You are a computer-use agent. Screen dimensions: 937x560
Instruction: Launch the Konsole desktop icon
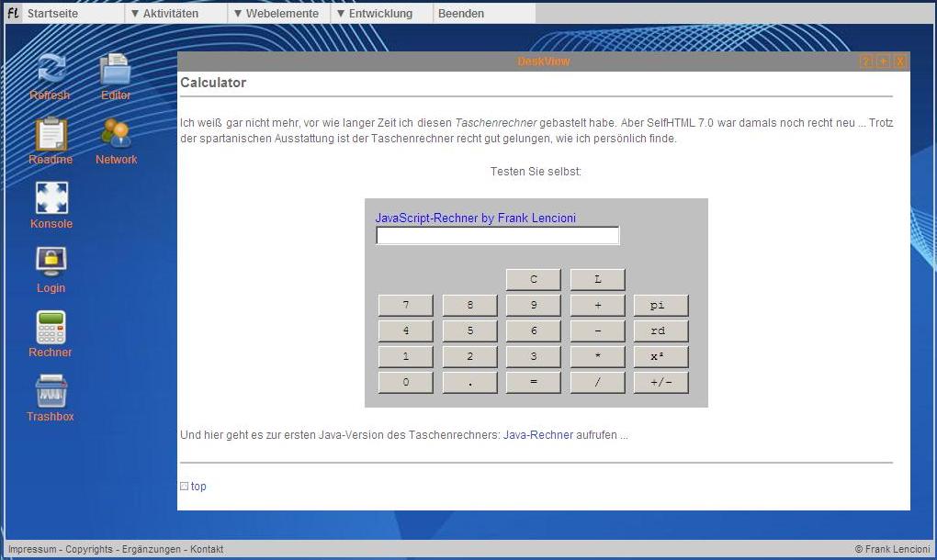pyautogui.click(x=51, y=199)
